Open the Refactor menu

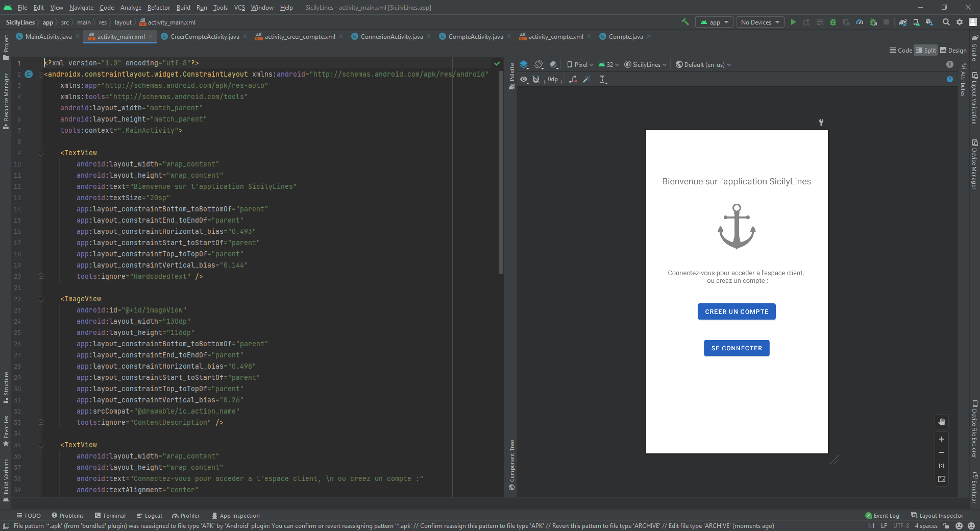click(159, 7)
